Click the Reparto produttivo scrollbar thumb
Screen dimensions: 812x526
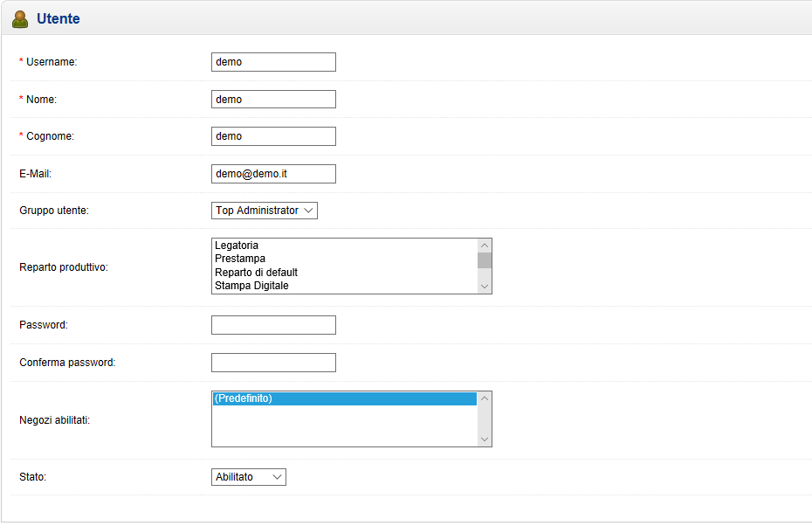pyautogui.click(x=485, y=260)
